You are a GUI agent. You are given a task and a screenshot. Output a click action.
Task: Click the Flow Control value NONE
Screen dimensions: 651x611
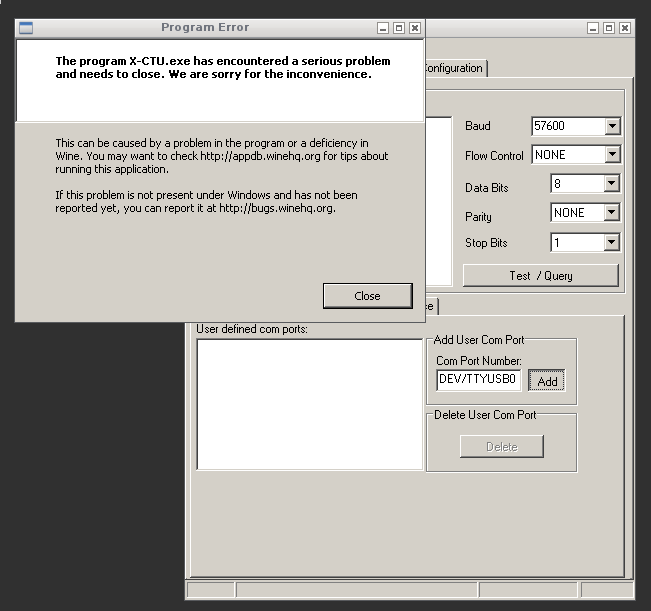tap(550, 155)
